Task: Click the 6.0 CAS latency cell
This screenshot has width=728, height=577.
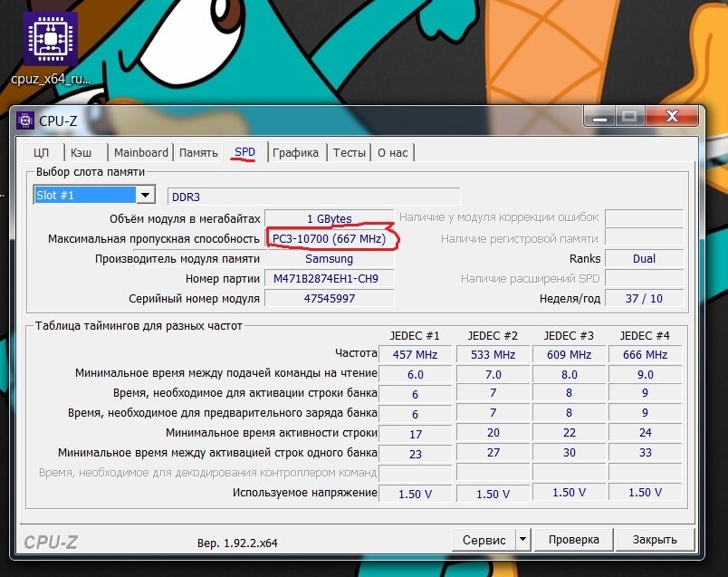Action: 415,374
